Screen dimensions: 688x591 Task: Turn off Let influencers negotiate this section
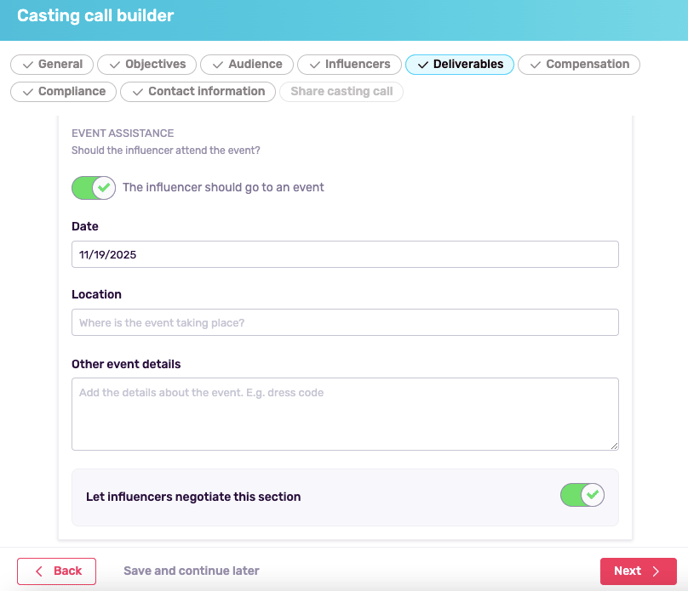tap(582, 495)
